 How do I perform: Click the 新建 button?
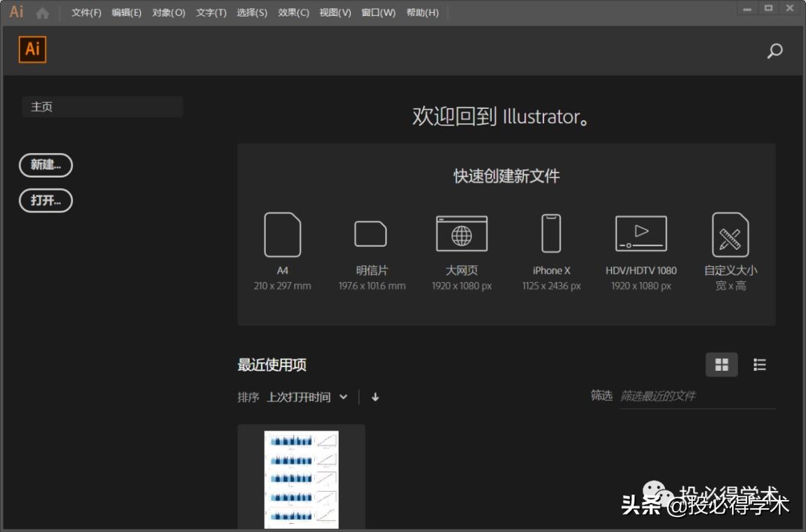(x=46, y=165)
